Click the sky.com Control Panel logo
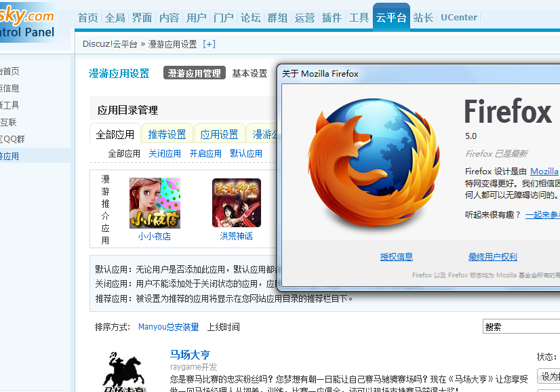 (28, 22)
